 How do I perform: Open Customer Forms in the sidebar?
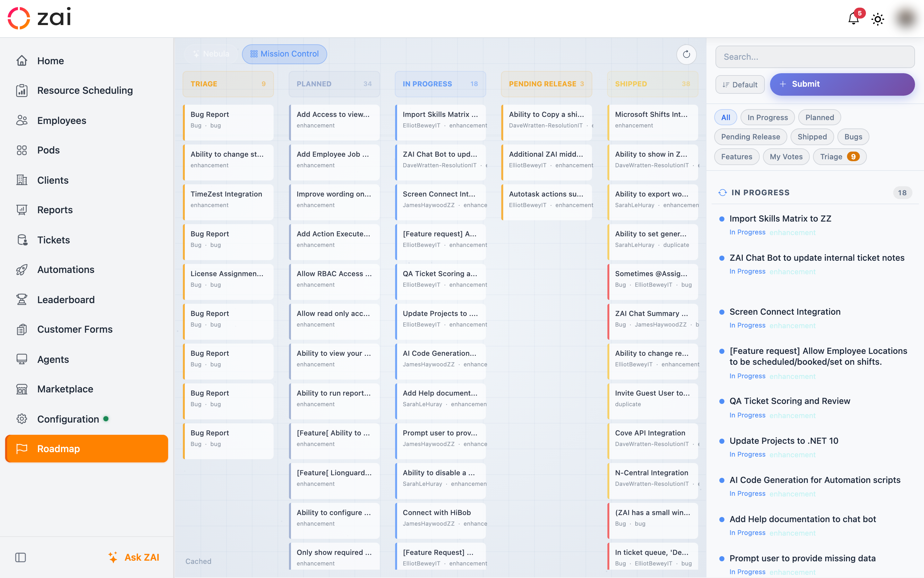click(87, 329)
